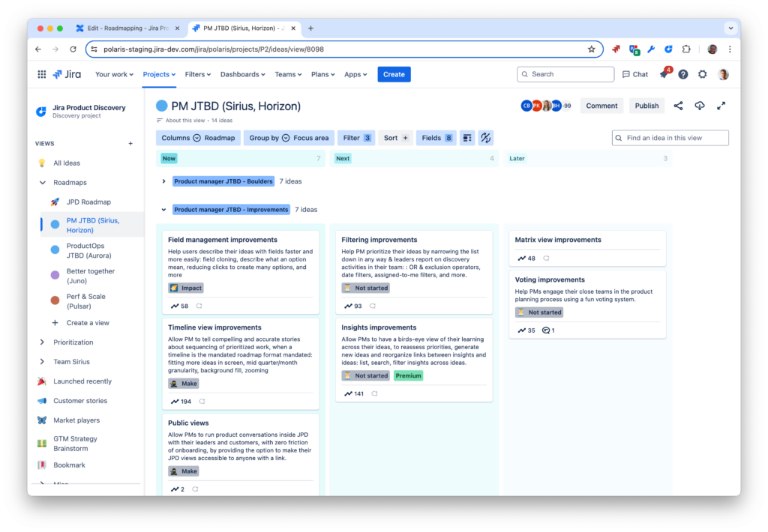Open the Plans menu
768x532 pixels.
pyautogui.click(x=322, y=74)
